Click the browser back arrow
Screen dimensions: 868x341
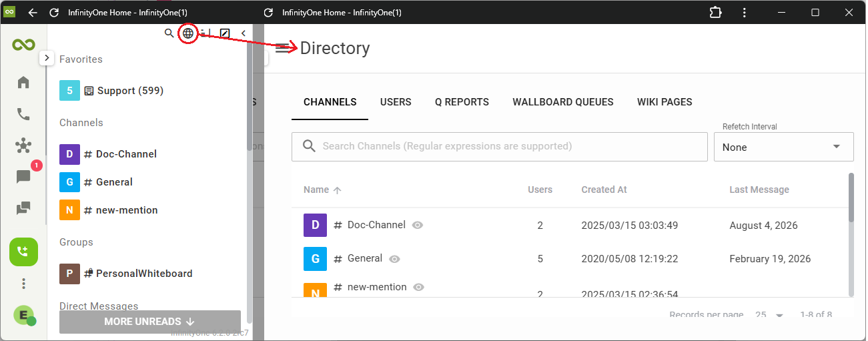click(x=33, y=13)
